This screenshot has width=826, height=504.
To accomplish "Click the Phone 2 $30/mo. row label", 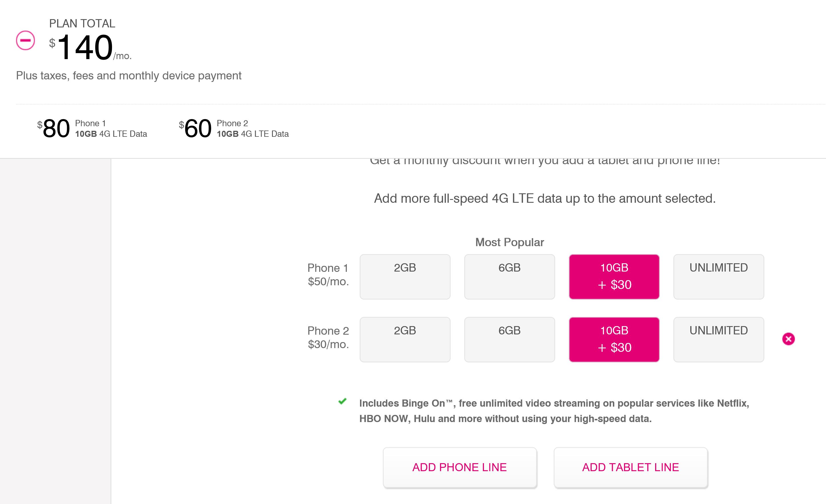I will click(328, 338).
